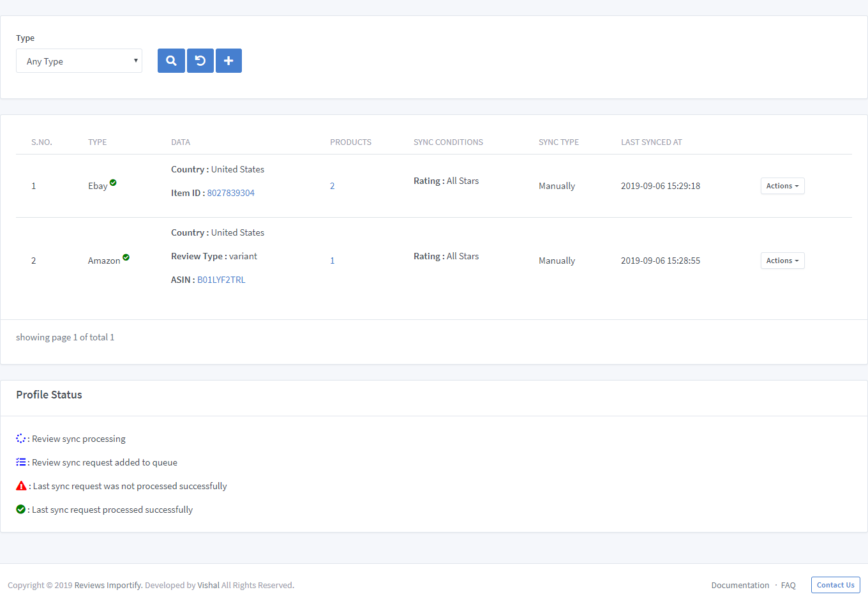Image resolution: width=868 pixels, height=606 pixels.
Task: Click the blue search magnifier button
Action: 171,61
